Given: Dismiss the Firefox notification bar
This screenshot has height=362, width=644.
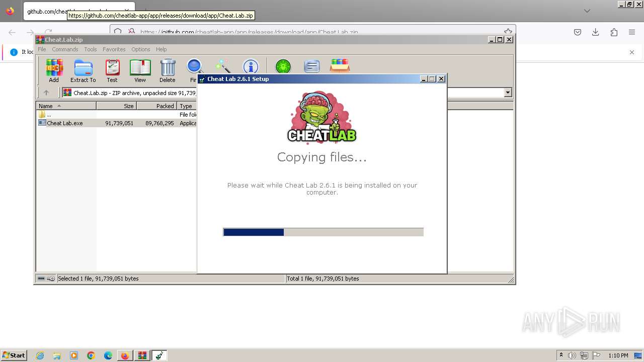Looking at the screenshot, I should [632, 52].
